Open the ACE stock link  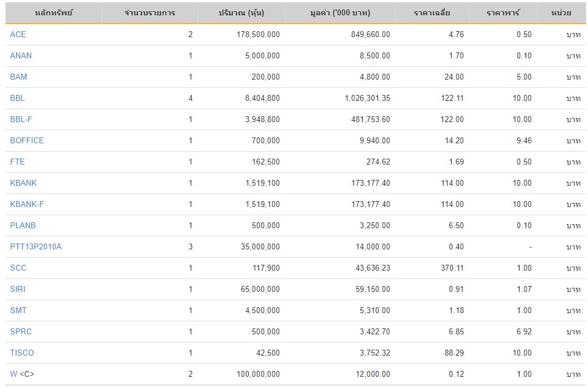tap(18, 34)
